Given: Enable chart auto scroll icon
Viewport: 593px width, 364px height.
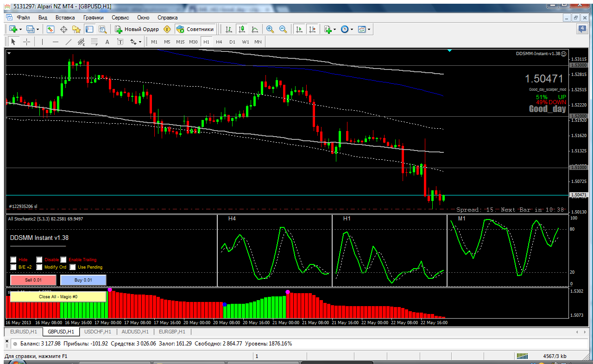Looking at the screenshot, I should (x=299, y=29).
